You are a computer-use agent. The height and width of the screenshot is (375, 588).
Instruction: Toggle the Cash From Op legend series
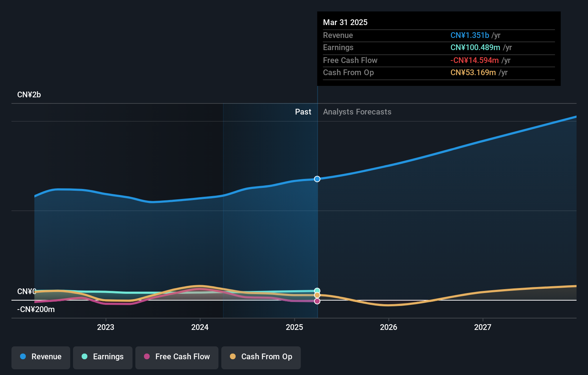(x=261, y=357)
